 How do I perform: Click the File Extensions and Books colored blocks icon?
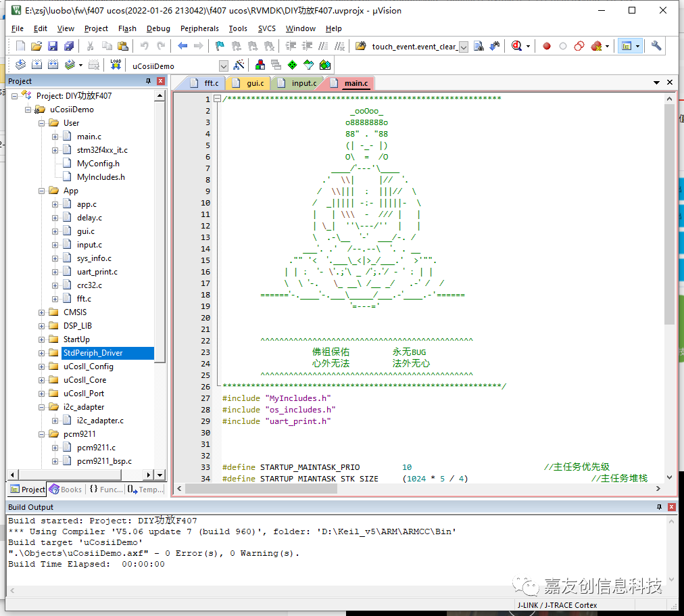point(260,65)
